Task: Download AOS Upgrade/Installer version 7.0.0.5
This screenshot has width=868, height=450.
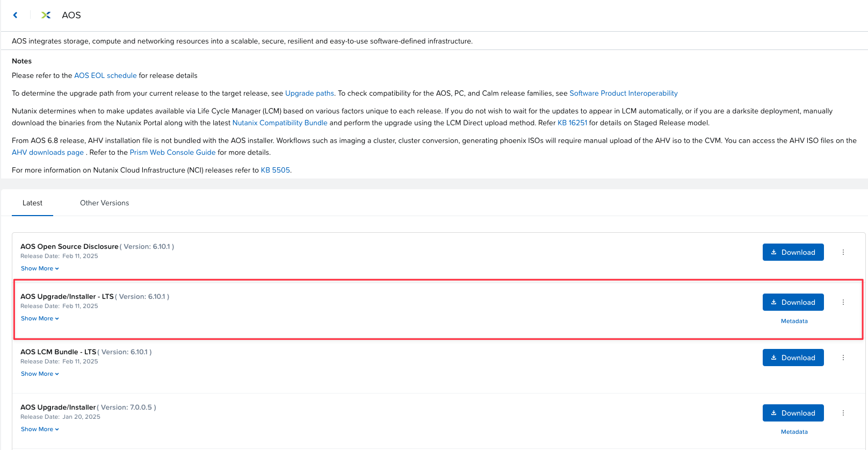Action: click(x=793, y=413)
